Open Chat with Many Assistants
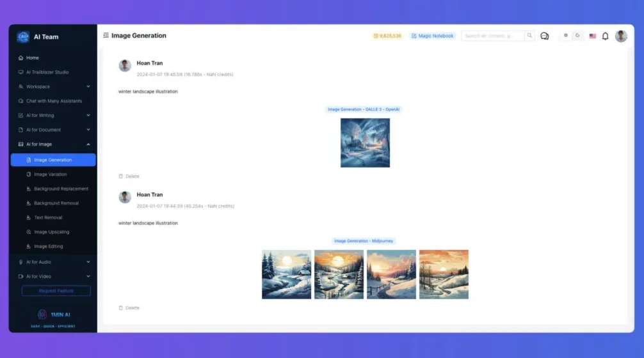644x358 pixels. (52, 101)
